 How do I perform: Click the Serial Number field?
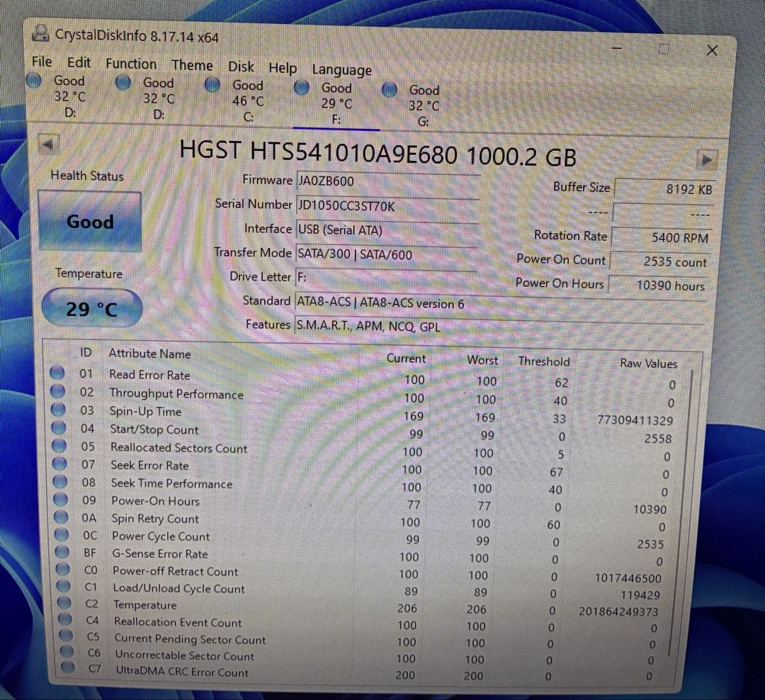[x=387, y=206]
